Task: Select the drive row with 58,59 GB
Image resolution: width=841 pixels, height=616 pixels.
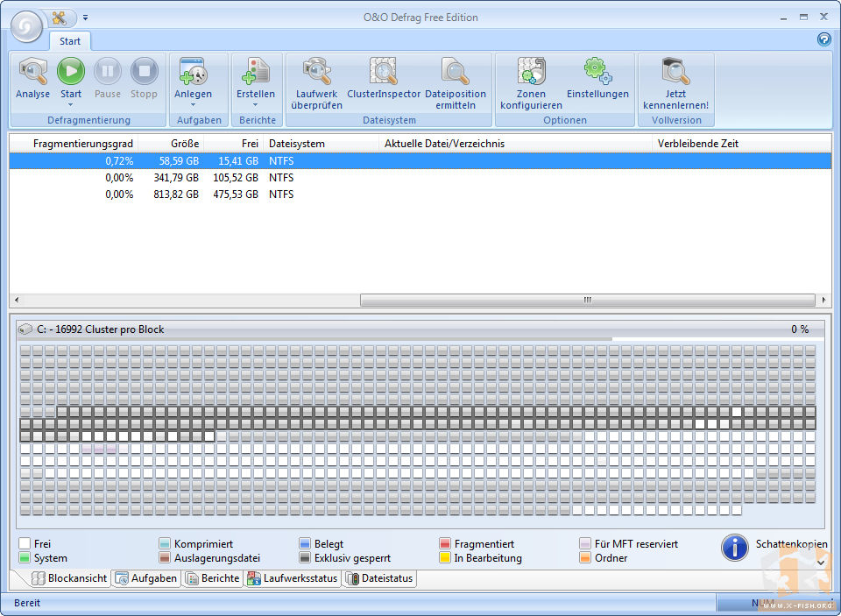Action: [x=420, y=161]
